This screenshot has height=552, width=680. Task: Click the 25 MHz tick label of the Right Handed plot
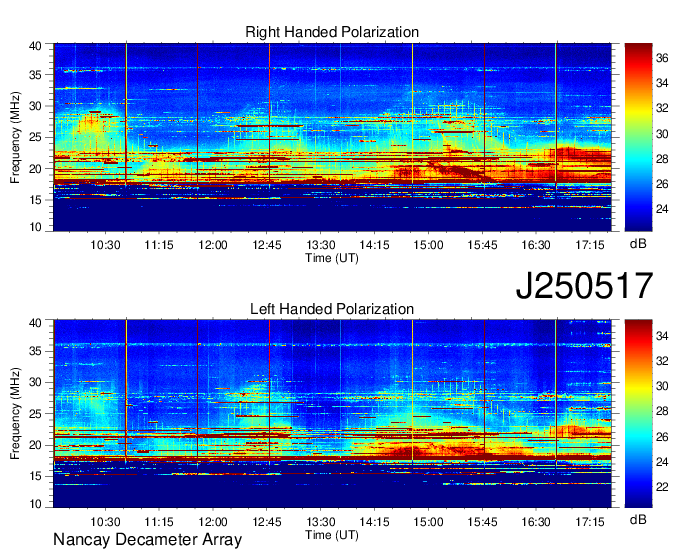pos(35,137)
